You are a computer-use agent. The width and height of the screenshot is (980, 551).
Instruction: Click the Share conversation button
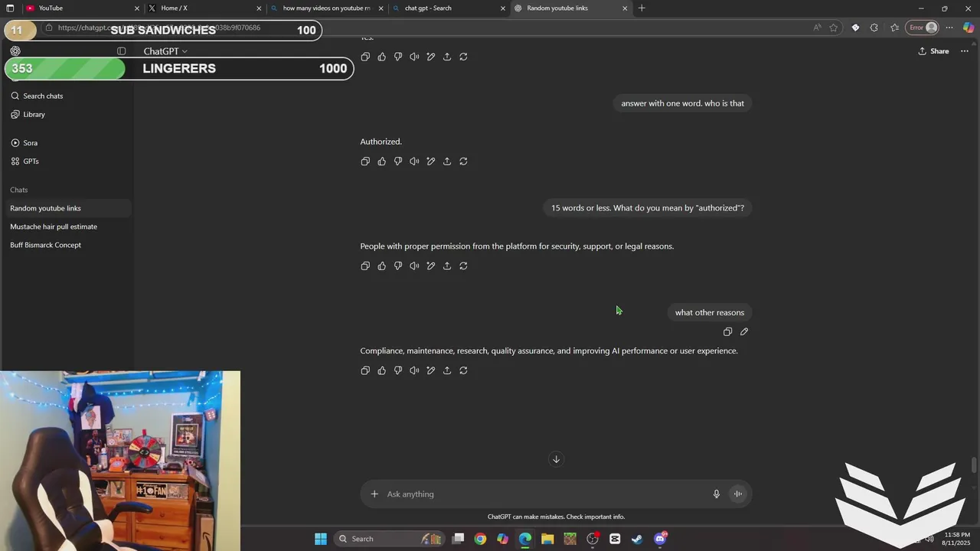[x=934, y=51]
